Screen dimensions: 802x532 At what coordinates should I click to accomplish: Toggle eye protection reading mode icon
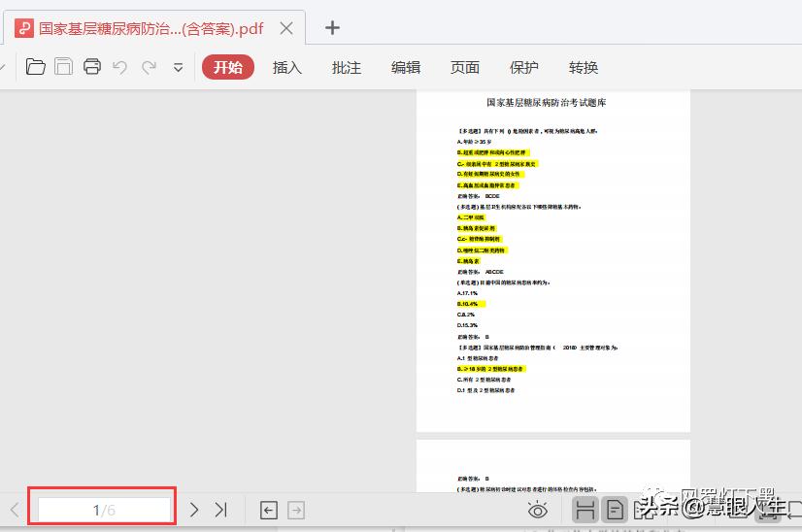[538, 510]
